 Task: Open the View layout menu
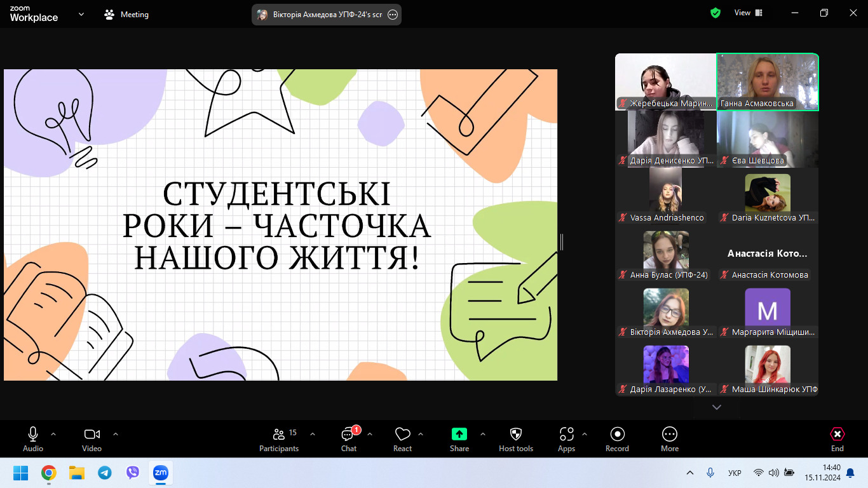(x=749, y=13)
